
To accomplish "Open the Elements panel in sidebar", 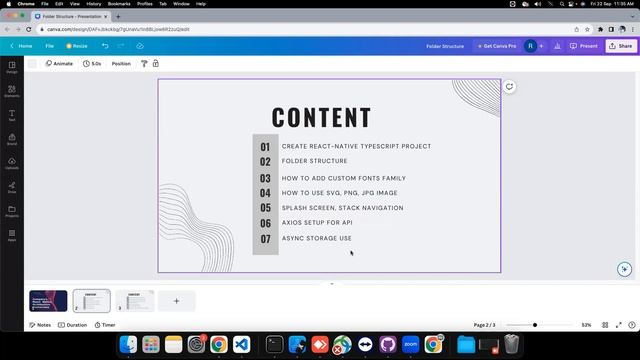I will click(x=12, y=91).
